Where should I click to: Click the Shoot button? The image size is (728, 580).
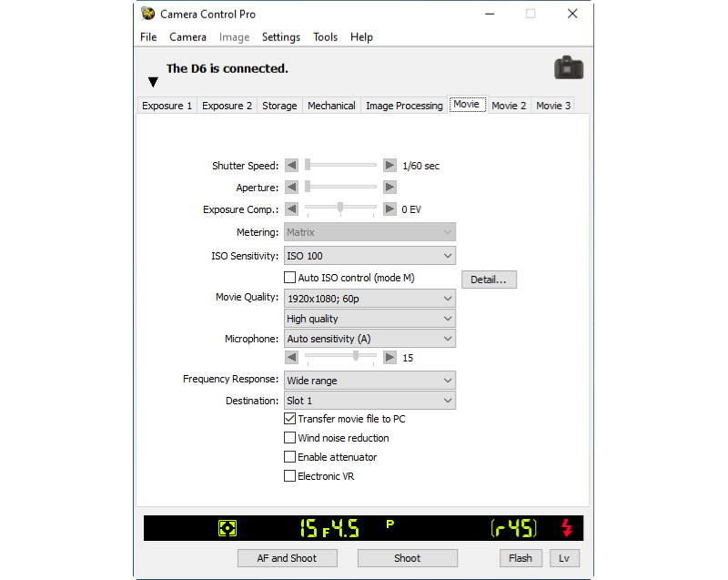[407, 558]
